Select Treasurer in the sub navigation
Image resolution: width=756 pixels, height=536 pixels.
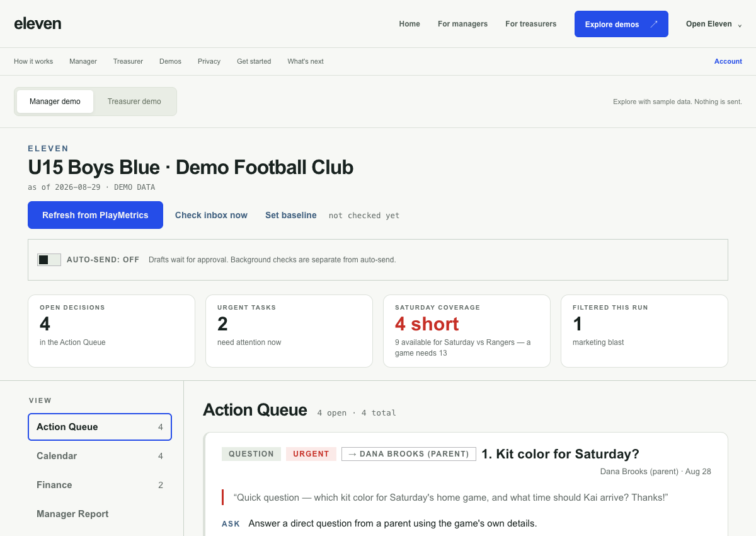pos(128,61)
